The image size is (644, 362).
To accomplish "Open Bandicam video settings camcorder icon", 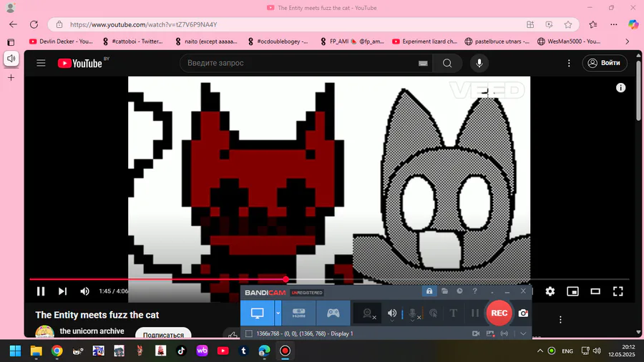I will [476, 333].
